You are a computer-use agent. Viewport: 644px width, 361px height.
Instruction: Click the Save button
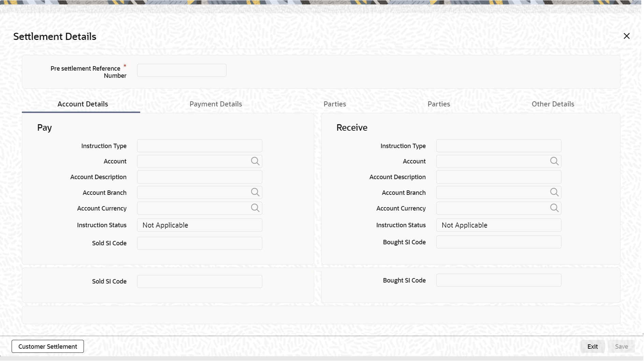[x=621, y=346]
